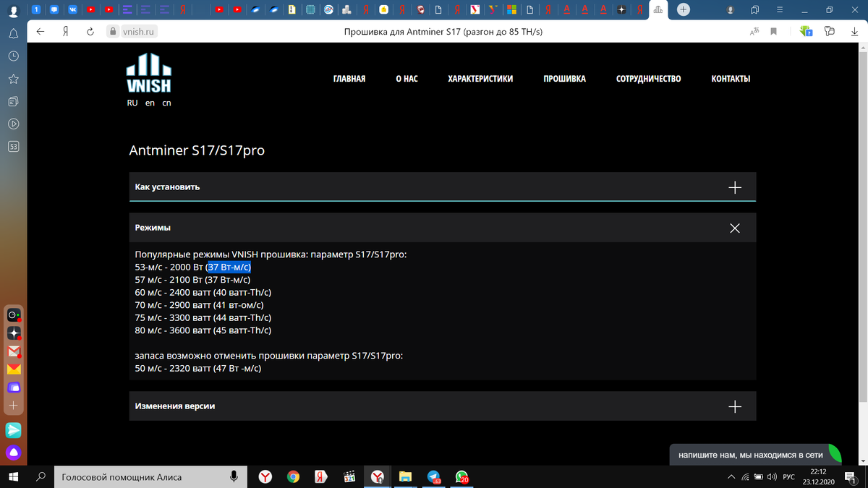Bookmark this page with the bookmark icon
The height and width of the screenshot is (488, 868).
click(x=773, y=32)
